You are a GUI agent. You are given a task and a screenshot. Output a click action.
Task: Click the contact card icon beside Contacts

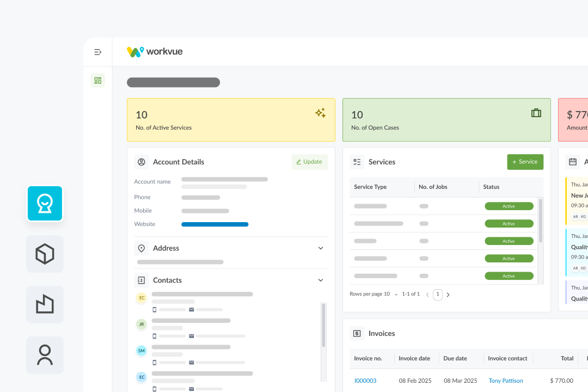(x=142, y=280)
